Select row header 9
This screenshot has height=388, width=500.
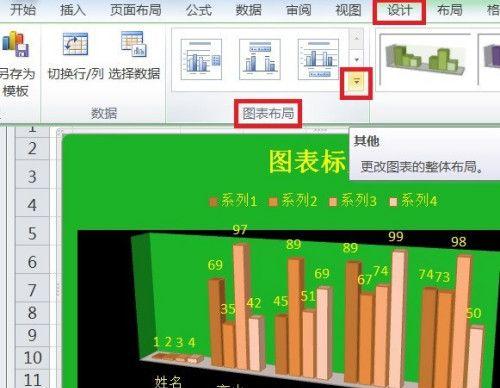click(x=32, y=335)
